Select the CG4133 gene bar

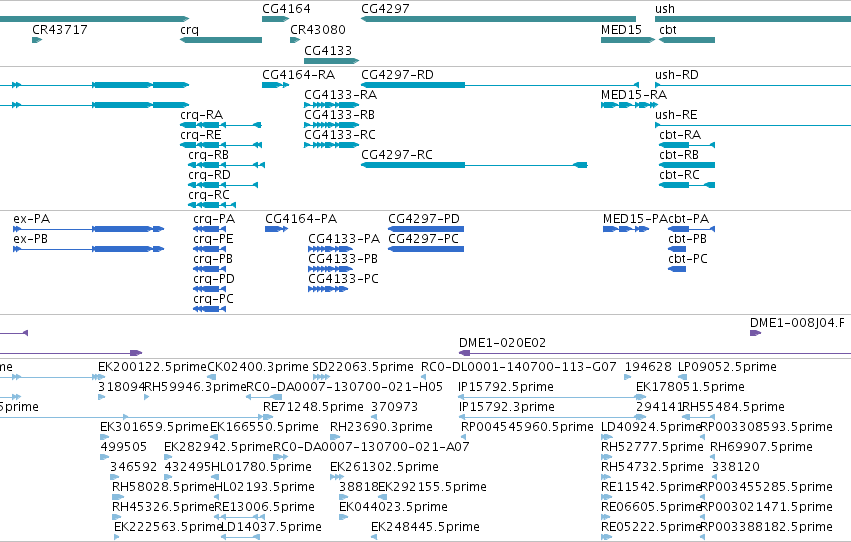coord(332,61)
